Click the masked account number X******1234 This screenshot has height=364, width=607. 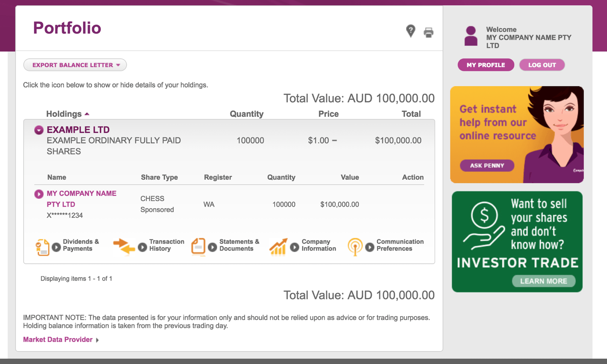[64, 215]
